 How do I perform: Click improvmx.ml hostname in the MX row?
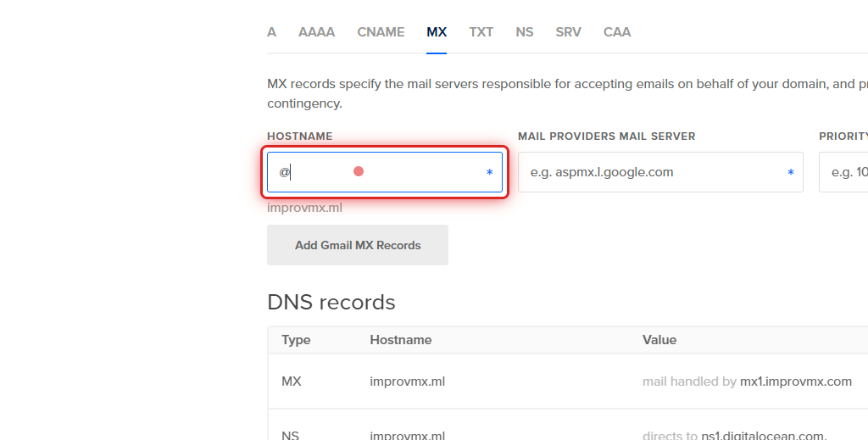tap(408, 382)
